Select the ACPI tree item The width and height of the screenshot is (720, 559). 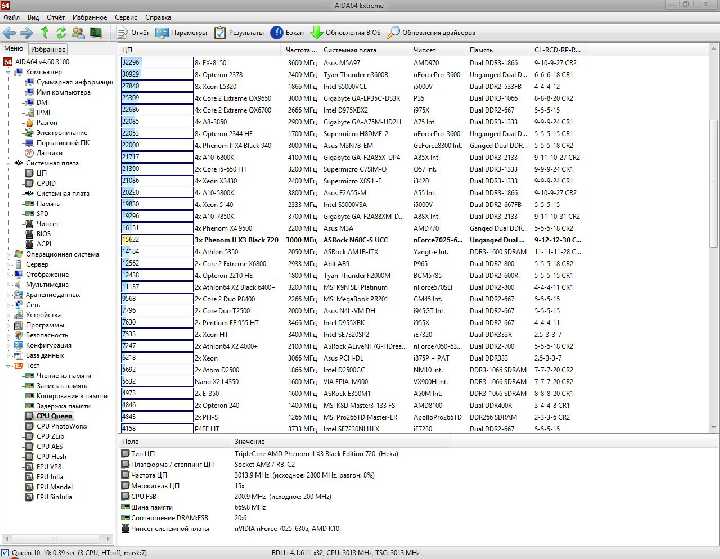[38, 244]
